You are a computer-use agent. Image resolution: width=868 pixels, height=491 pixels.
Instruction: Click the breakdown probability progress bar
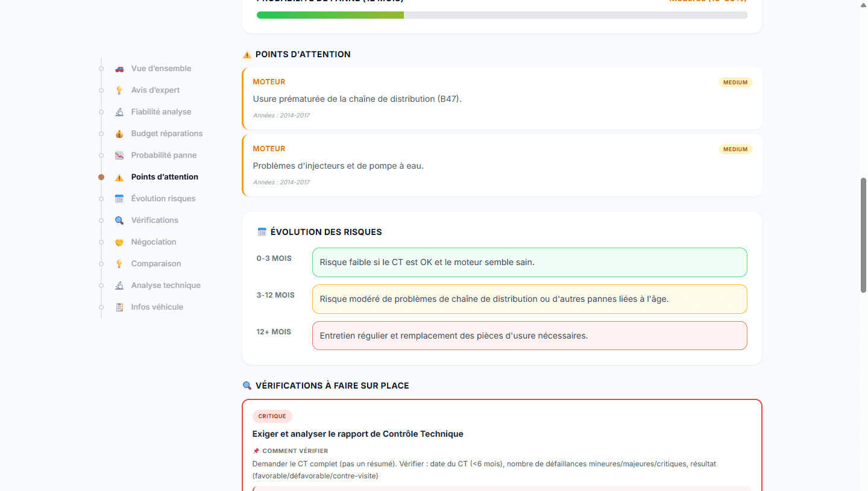(502, 15)
